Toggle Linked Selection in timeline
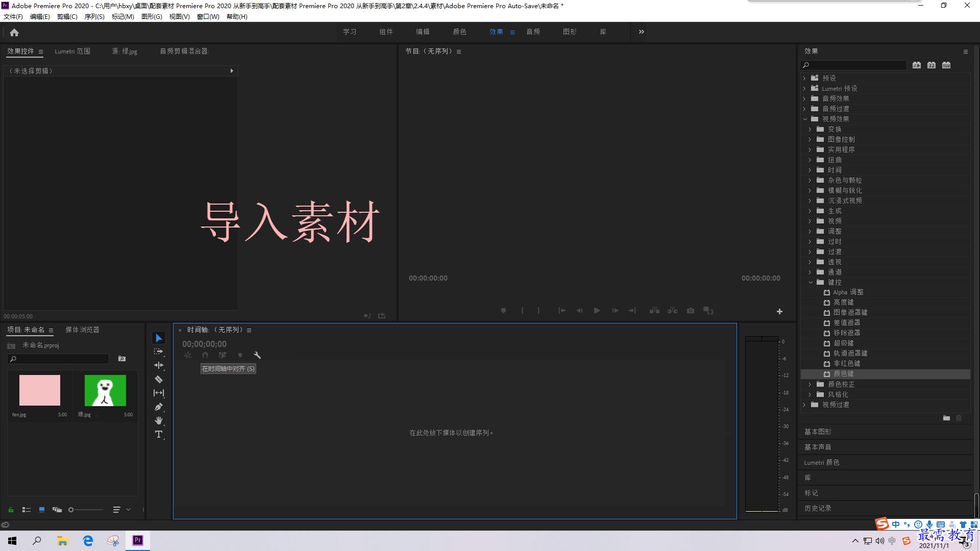The height and width of the screenshot is (551, 980). click(x=223, y=355)
